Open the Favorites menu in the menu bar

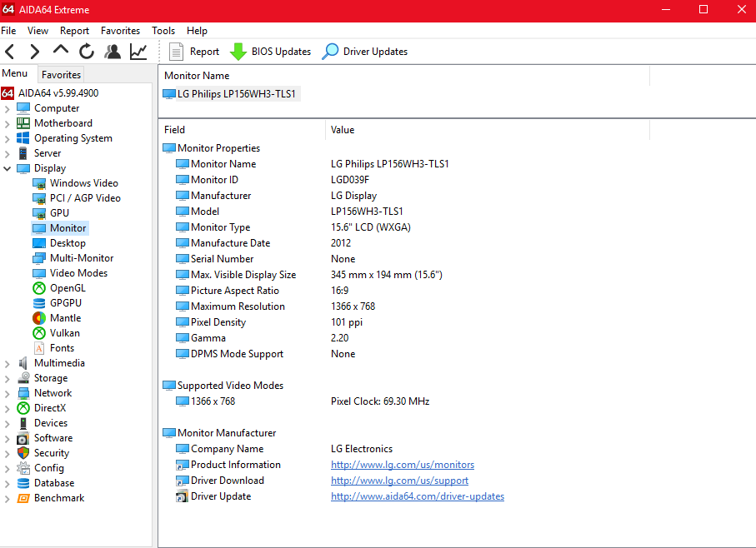[x=121, y=31]
